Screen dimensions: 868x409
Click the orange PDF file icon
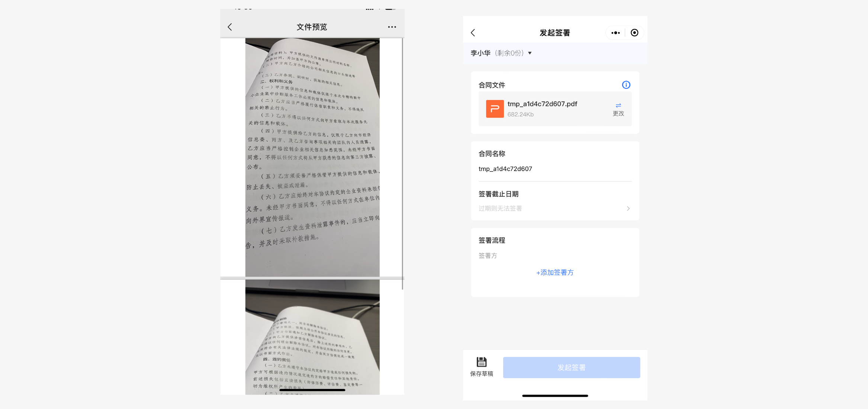[x=495, y=109]
